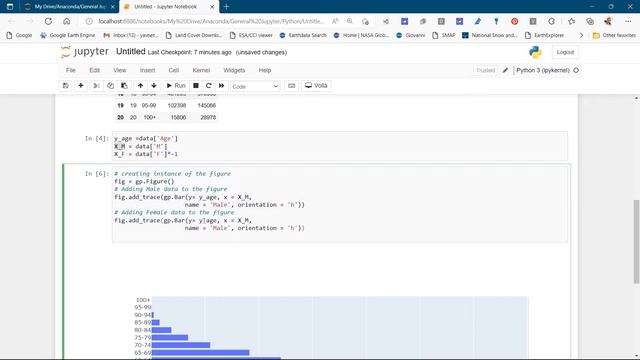The height and width of the screenshot is (360, 640).
Task: Open the EarthExplorer bookmark
Action: pos(544,36)
